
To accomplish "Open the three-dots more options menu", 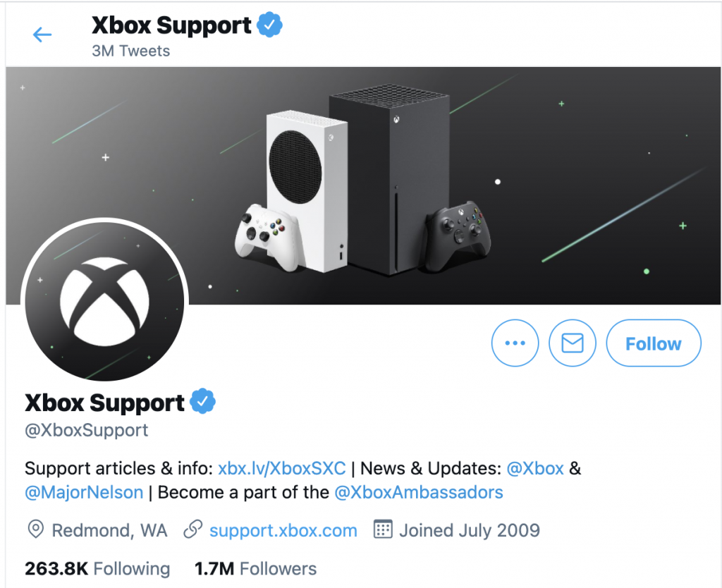I will tap(515, 343).
